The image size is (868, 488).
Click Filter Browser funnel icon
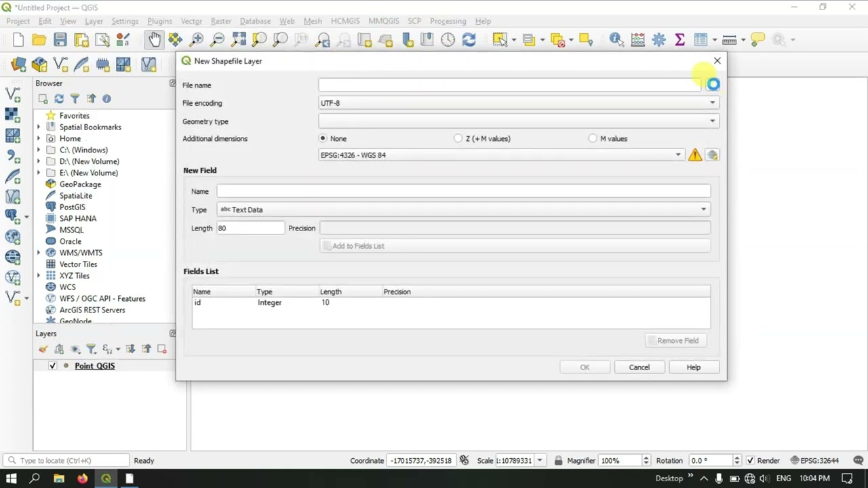pyautogui.click(x=75, y=99)
